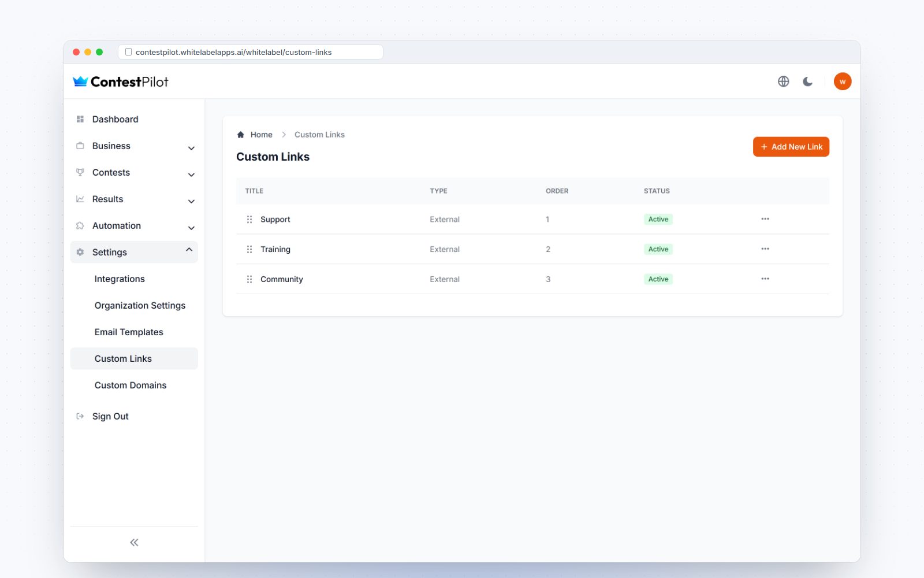Viewport: 924px width, 578px height.
Task: Click the Results chart icon
Action: [x=80, y=199]
